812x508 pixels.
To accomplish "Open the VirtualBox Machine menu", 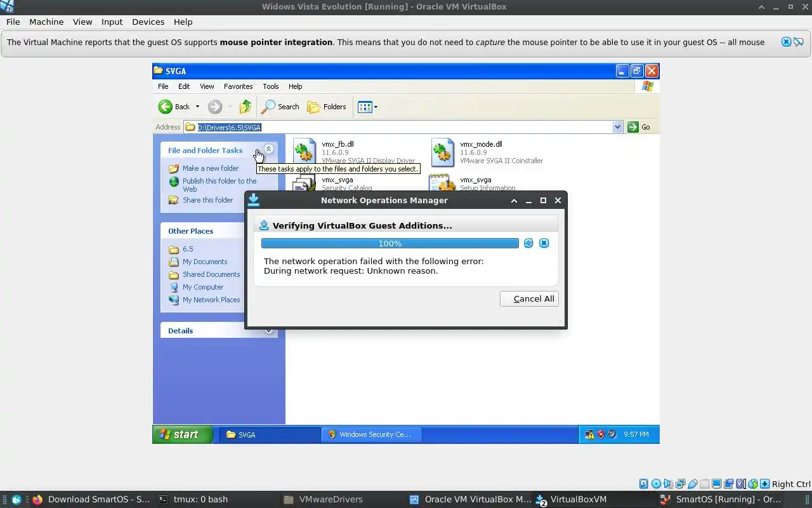I will [x=46, y=22].
